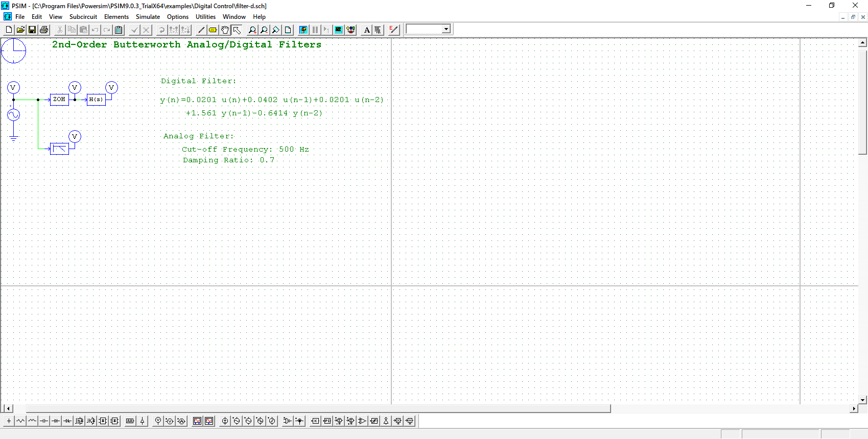Viewport: 868px width, 439px height.
Task: Place a voltage probe element
Action: (158, 421)
